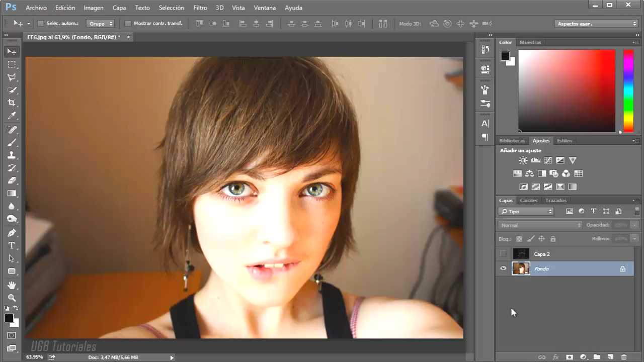Add a Brightness/Contrast adjustment
The height and width of the screenshot is (362, 644).
(523, 160)
